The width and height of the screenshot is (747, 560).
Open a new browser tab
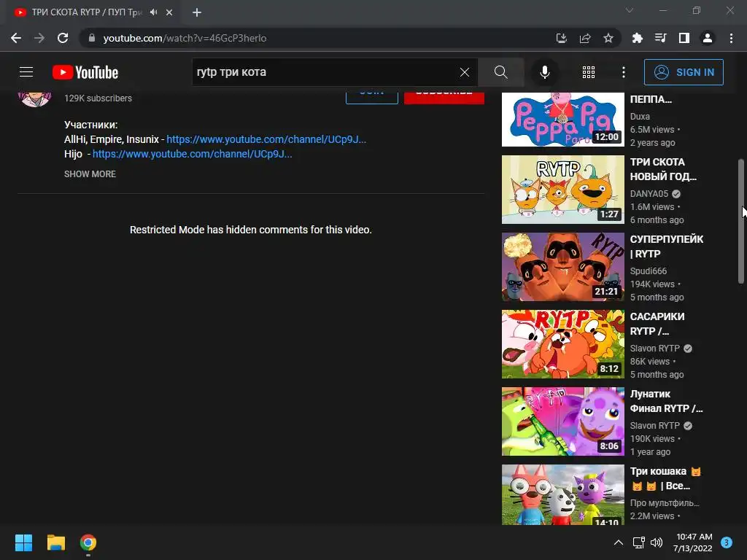197,12
